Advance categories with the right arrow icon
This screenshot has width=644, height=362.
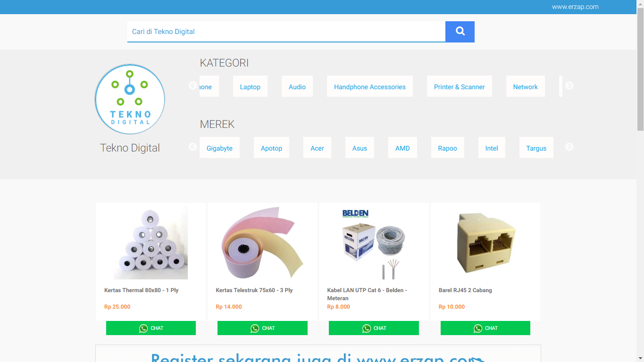(569, 85)
